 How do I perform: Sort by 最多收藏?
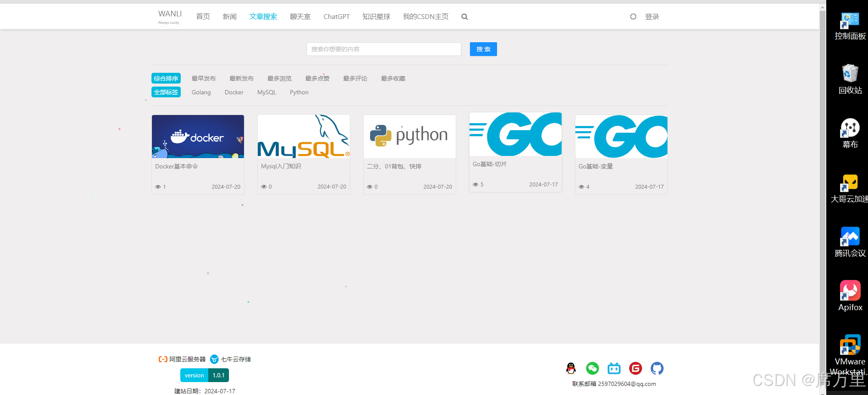click(x=393, y=78)
